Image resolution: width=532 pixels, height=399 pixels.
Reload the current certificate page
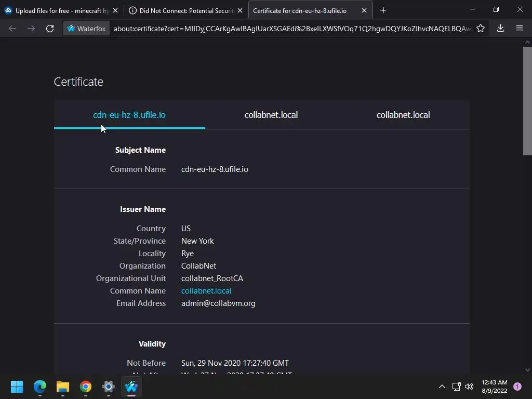pyautogui.click(x=50, y=29)
